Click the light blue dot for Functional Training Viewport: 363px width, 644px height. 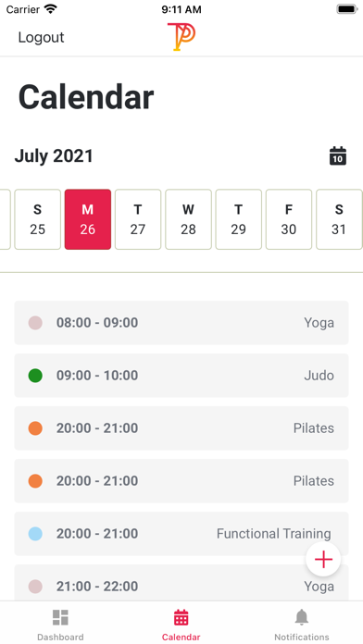(x=35, y=534)
